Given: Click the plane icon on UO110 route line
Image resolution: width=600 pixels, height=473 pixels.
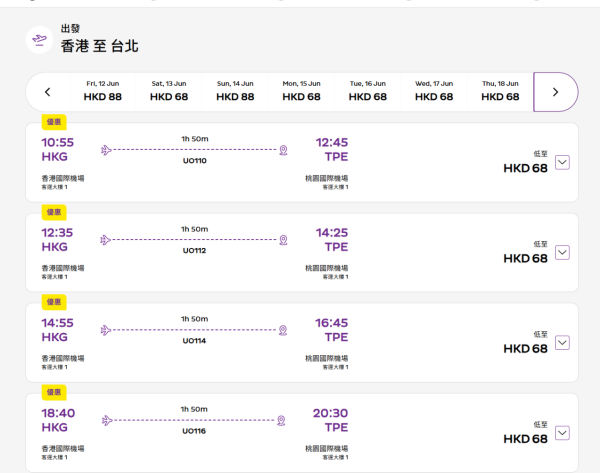Looking at the screenshot, I should point(106,150).
